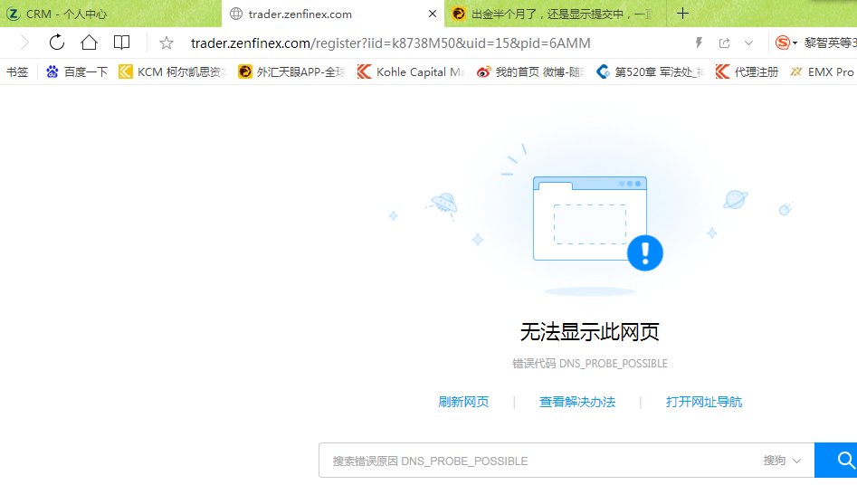Switch to the trader.zenfinex.com tab
The width and height of the screenshot is (857, 504).
333,14
